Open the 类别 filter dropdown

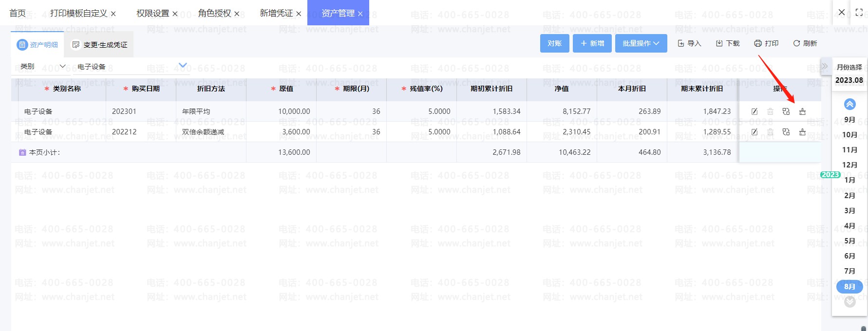[x=43, y=66]
